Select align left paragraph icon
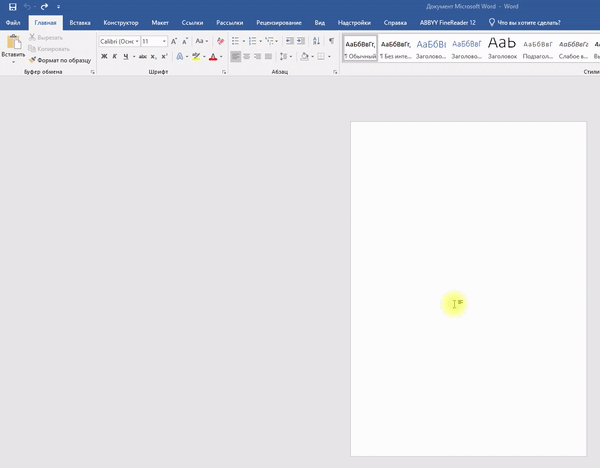The image size is (600, 468). [x=236, y=57]
